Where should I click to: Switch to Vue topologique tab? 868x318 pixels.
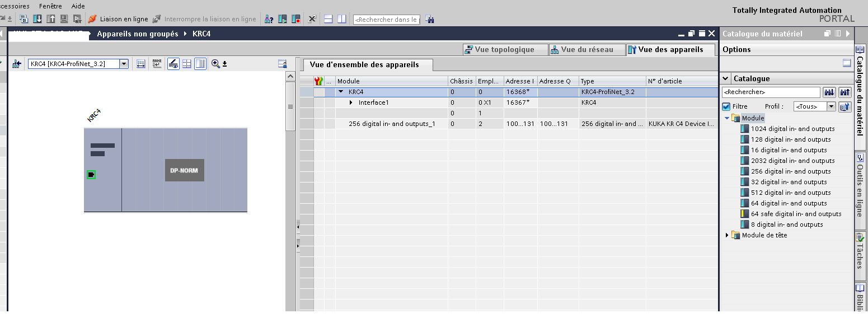pyautogui.click(x=499, y=50)
